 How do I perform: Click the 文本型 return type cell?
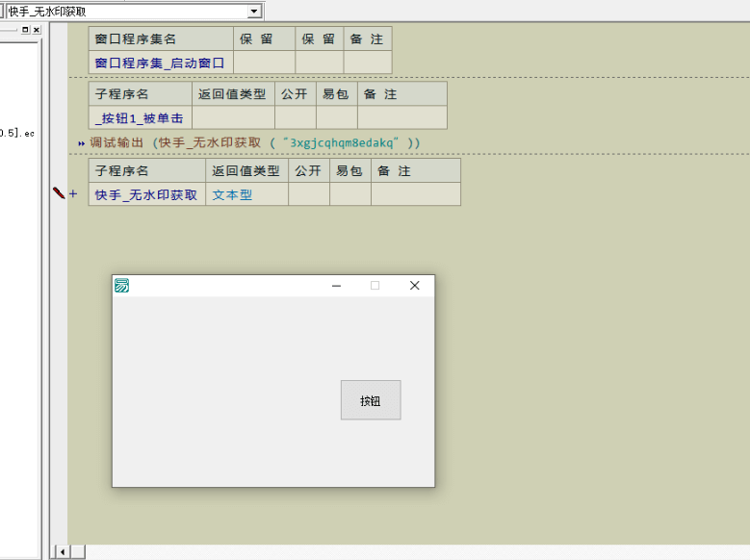[246, 194]
